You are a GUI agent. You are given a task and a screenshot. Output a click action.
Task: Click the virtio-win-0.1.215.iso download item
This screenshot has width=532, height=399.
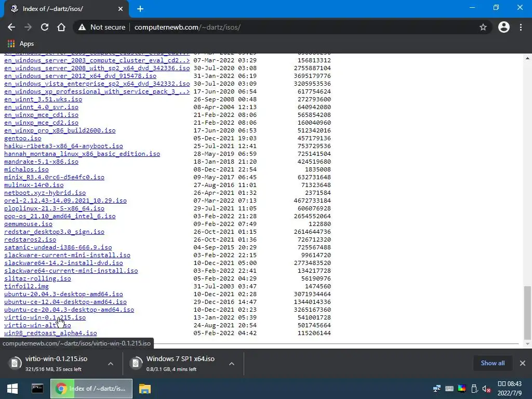click(56, 363)
